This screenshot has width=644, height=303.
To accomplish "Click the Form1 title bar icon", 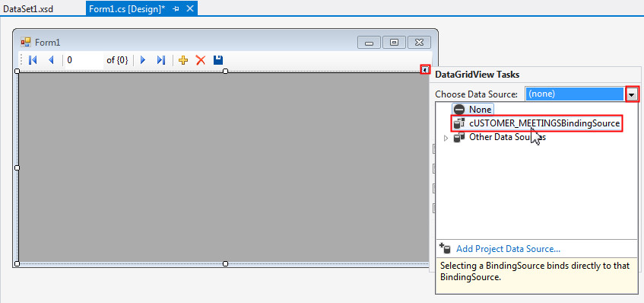I will pos(25,42).
